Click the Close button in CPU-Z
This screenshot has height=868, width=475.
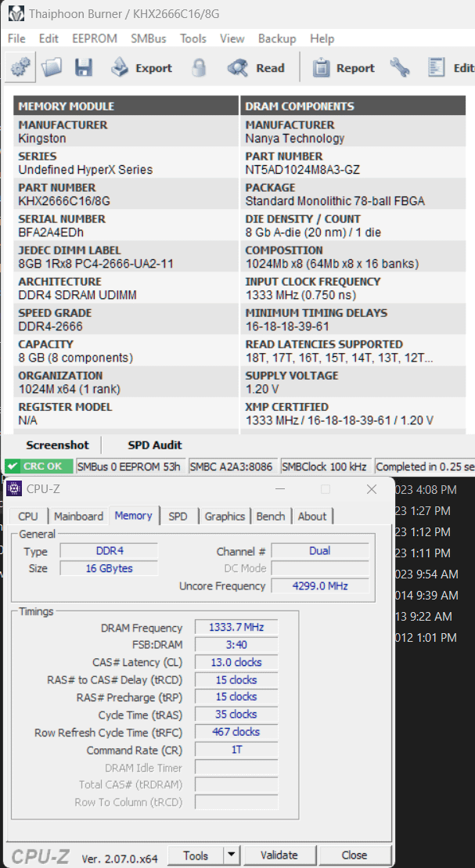pyautogui.click(x=354, y=855)
